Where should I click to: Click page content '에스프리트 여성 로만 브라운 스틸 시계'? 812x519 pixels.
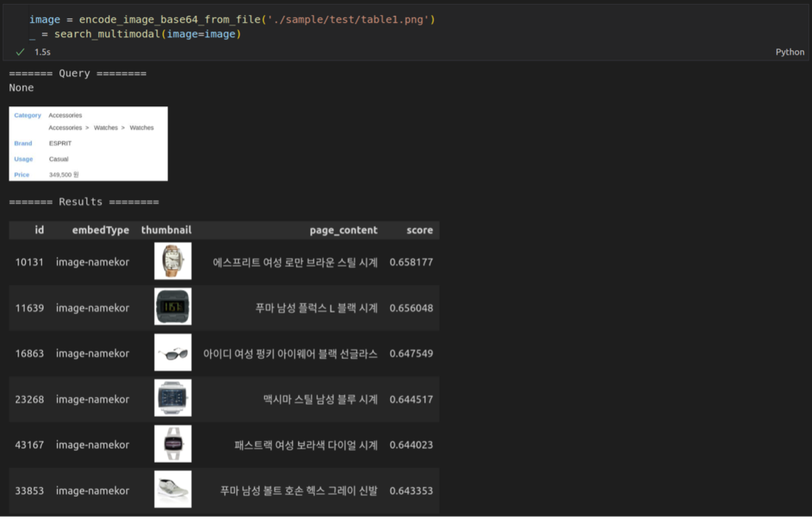295,263
